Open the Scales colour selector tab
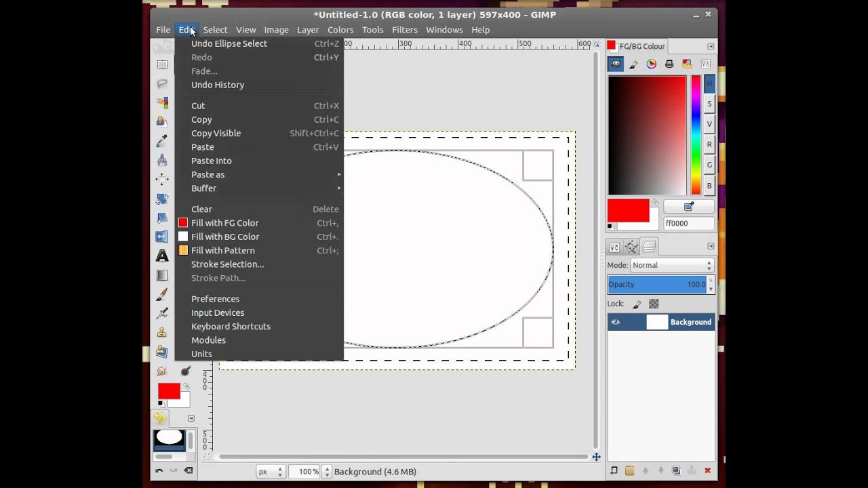 [x=705, y=64]
